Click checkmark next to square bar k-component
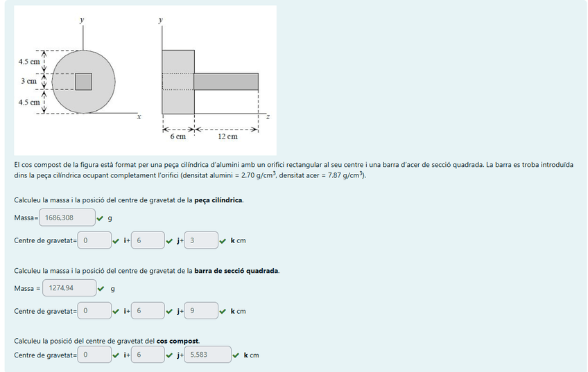 click(223, 312)
